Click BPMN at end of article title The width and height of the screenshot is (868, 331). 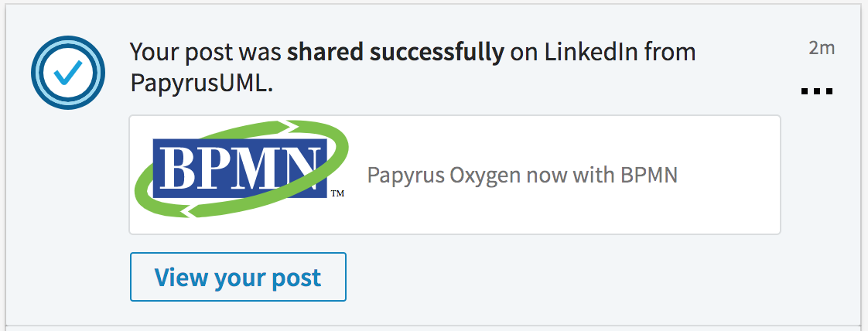click(649, 176)
